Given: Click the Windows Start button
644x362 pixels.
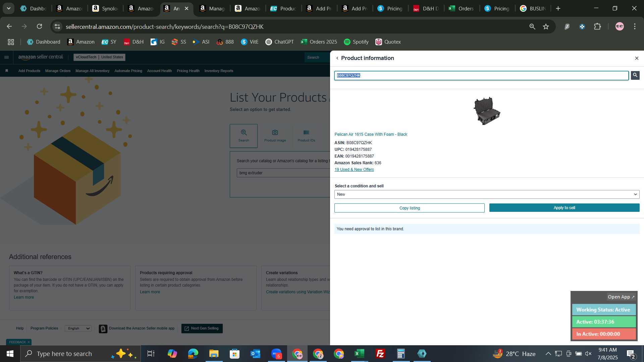Looking at the screenshot, I should click(x=10, y=354).
